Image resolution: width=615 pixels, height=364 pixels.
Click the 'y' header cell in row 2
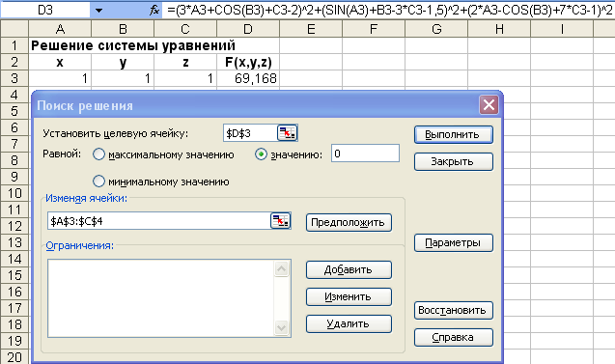pyautogui.click(x=123, y=62)
